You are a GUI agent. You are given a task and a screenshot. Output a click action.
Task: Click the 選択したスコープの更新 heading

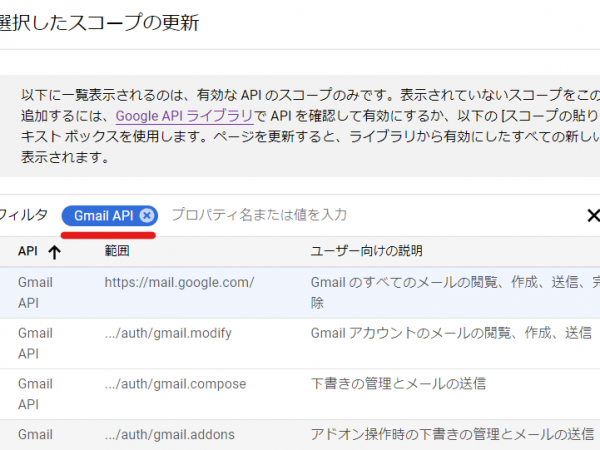click(x=99, y=23)
